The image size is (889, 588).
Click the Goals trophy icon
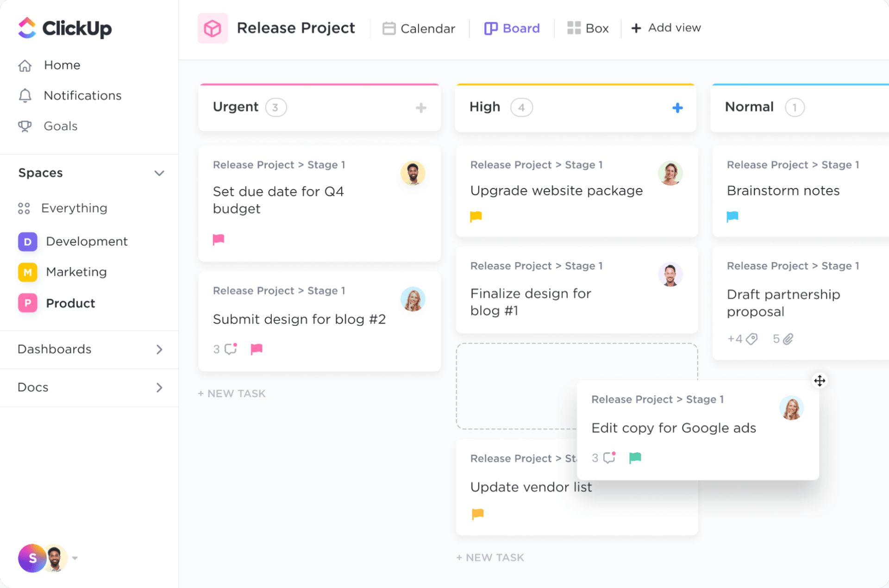tap(25, 126)
